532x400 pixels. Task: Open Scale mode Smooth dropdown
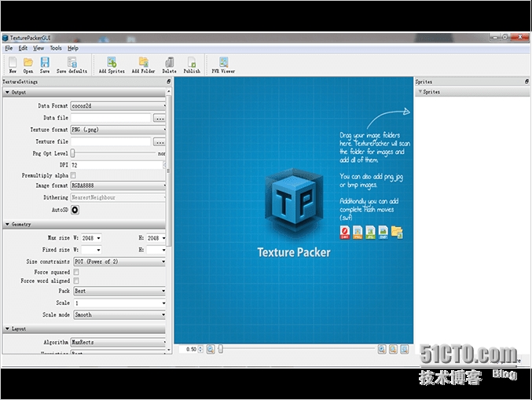coord(119,315)
